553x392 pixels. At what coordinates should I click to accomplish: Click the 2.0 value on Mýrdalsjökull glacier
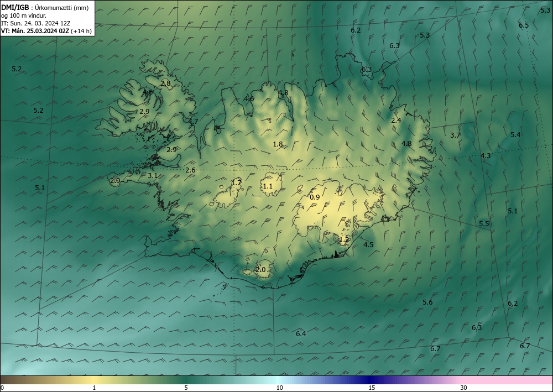(x=260, y=270)
